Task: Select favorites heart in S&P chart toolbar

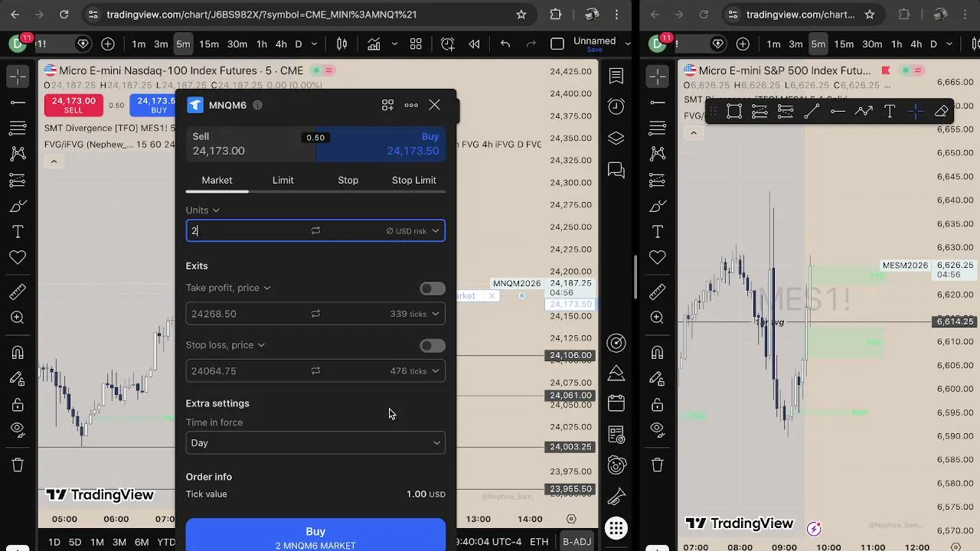Action: click(658, 258)
